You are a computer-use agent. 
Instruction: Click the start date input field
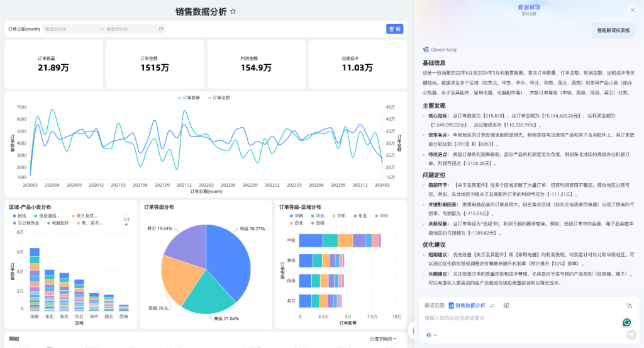[69, 29]
